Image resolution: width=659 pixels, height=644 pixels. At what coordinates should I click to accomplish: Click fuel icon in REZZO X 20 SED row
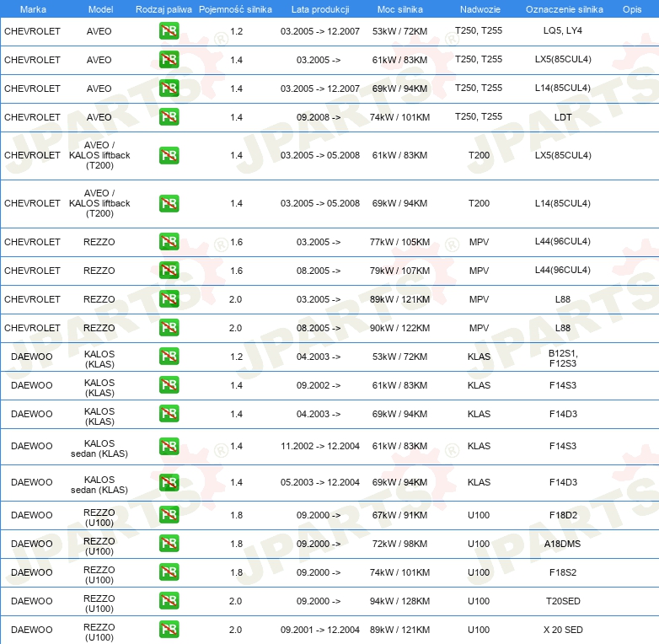point(169,630)
